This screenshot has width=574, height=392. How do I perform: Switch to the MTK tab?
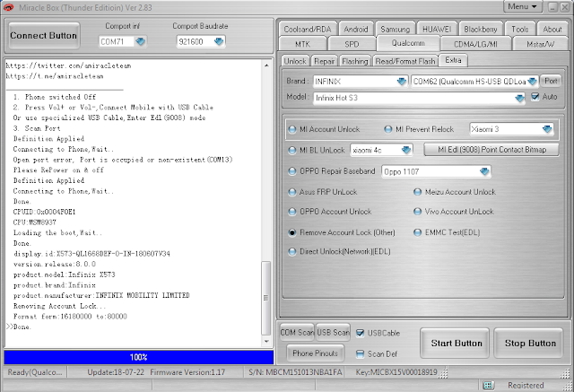(x=302, y=44)
